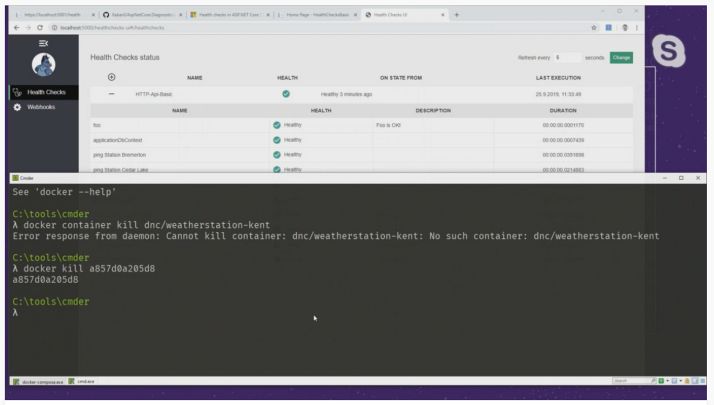Click the Change refresh interval button
This screenshot has height=405, width=714.
(x=621, y=57)
